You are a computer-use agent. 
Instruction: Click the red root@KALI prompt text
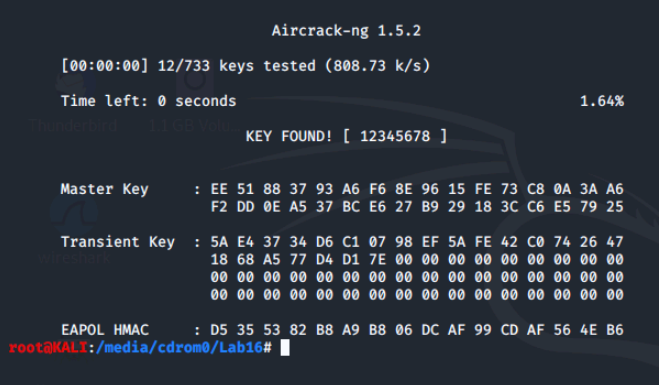pyautogui.click(x=48, y=348)
